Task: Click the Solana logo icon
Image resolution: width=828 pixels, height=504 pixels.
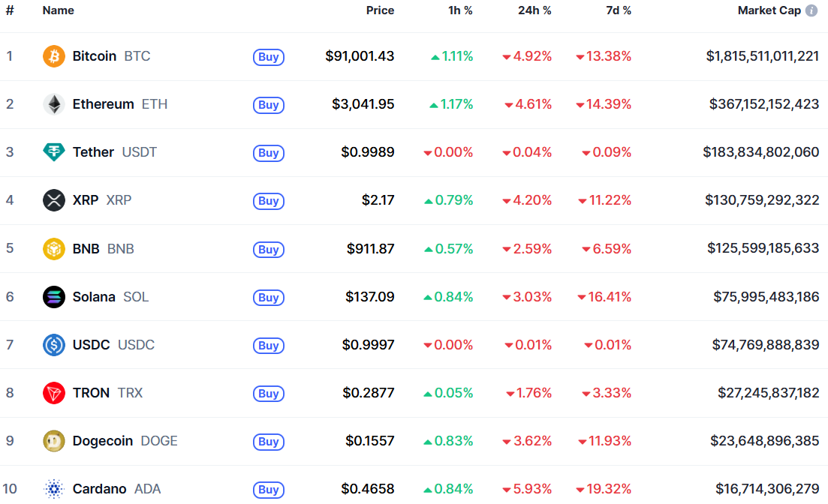Action: pos(54,297)
